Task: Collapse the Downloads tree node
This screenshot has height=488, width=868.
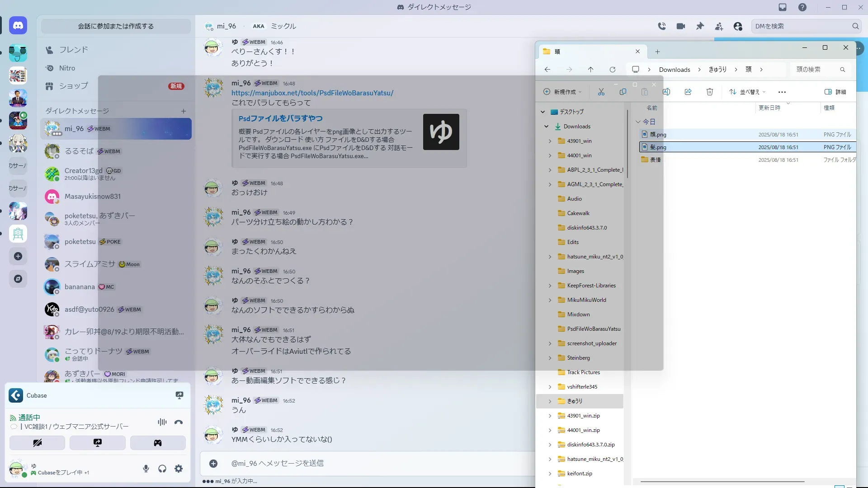Action: click(x=546, y=127)
